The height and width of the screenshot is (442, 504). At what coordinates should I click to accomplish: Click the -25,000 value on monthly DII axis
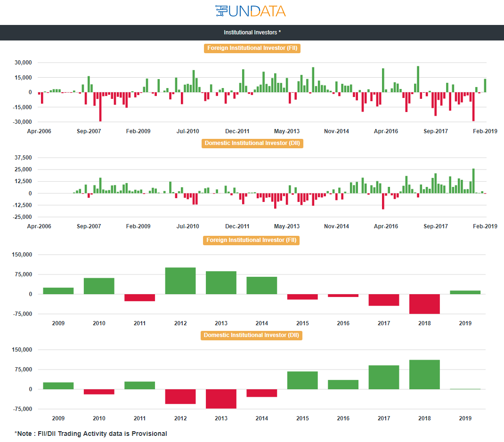pyautogui.click(x=22, y=217)
